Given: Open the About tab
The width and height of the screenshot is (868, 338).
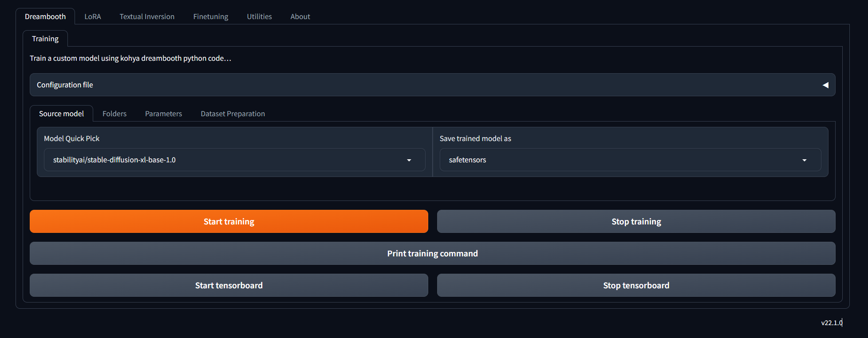Looking at the screenshot, I should coord(300,16).
